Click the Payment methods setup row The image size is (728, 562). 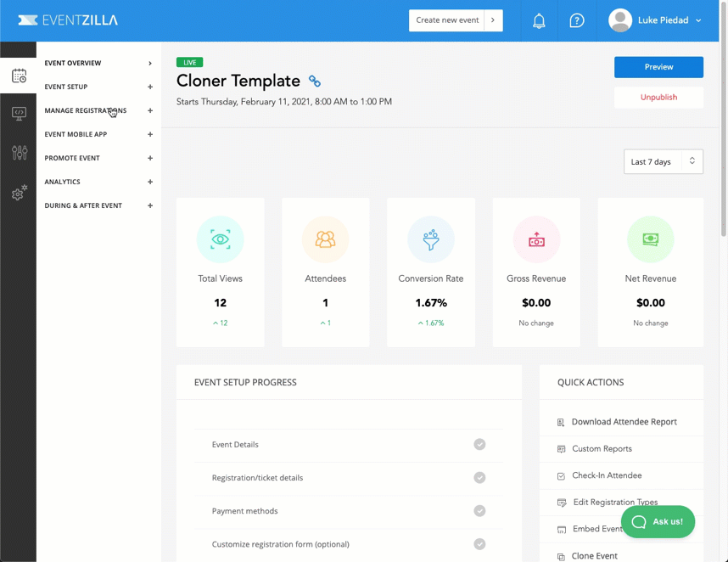click(349, 511)
